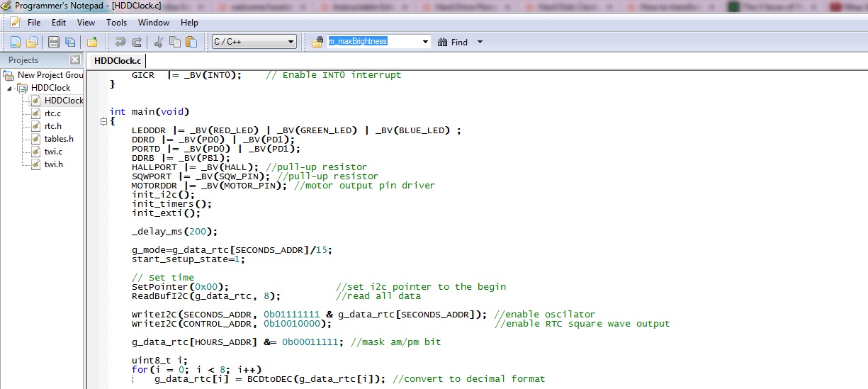
Task: Open the Window menu
Action: (154, 23)
